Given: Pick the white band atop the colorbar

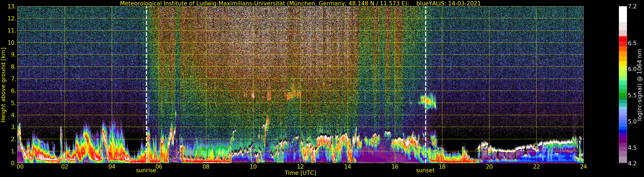Looking at the screenshot, I should click(x=623, y=14).
